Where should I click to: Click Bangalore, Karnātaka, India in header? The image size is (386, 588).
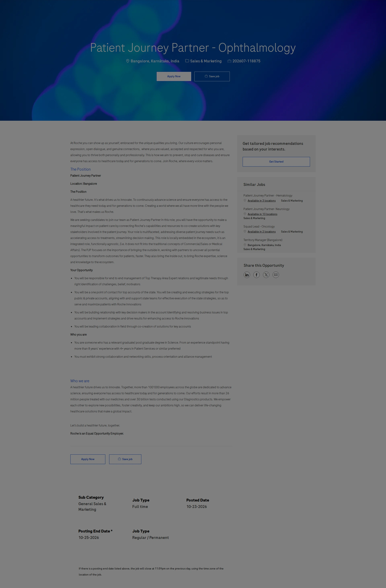coord(155,61)
